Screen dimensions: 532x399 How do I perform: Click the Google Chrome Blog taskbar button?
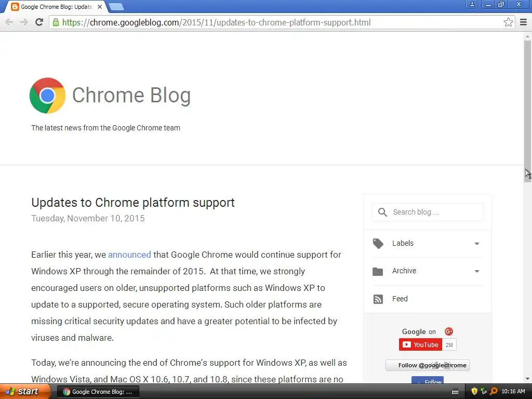pyautogui.click(x=98, y=392)
